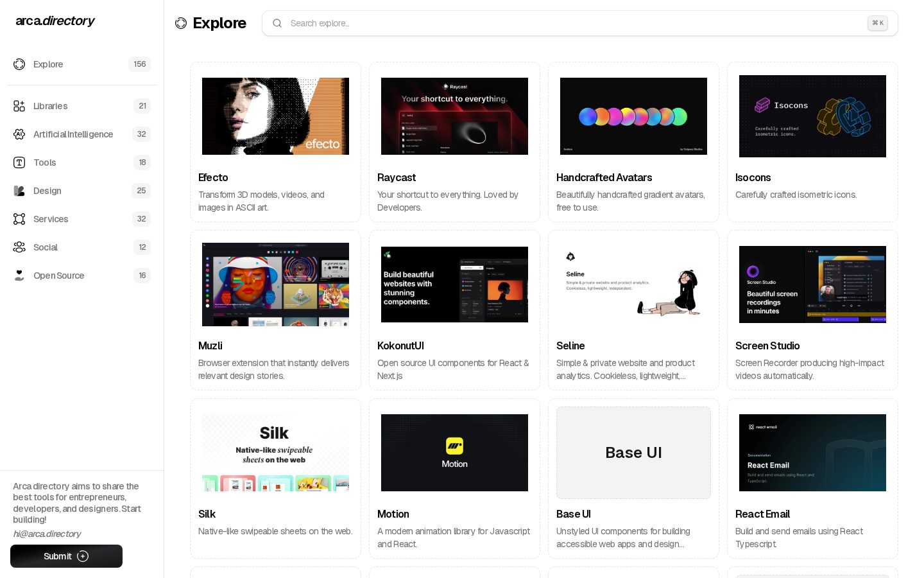Viewport: 924px width, 578px height.
Task: Open the Social category
Action: pos(81,247)
